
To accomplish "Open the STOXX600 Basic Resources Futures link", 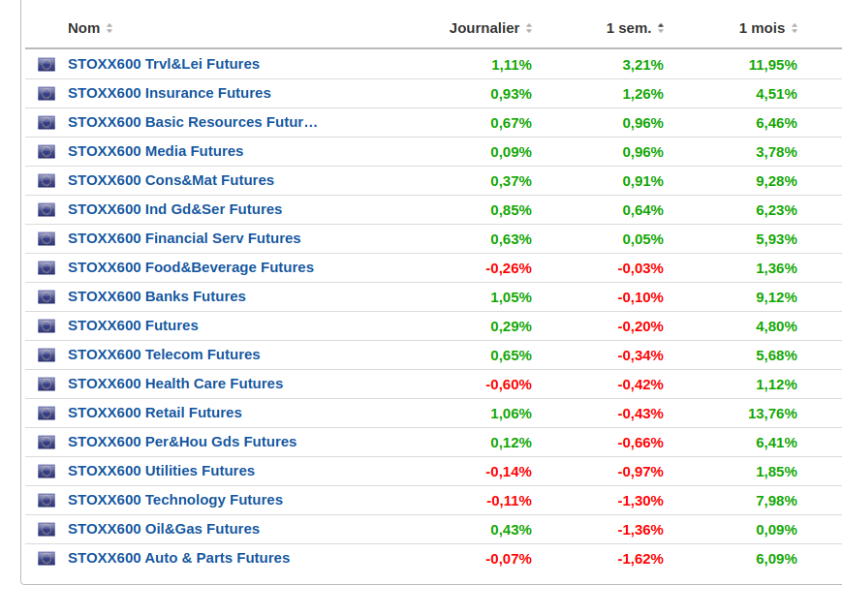I will coord(192,122).
